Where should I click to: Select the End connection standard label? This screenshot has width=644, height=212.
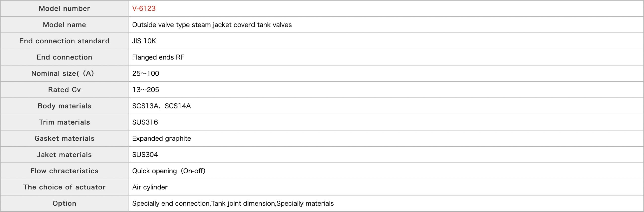tap(64, 41)
